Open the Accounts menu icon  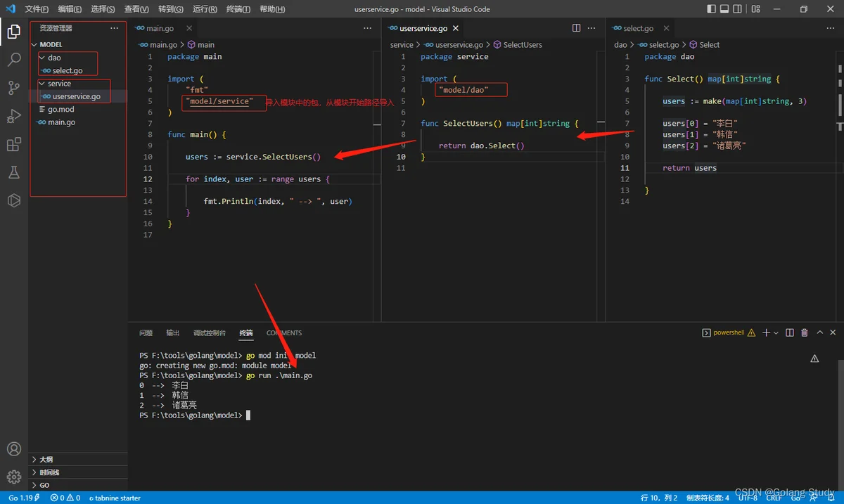tap(14, 449)
